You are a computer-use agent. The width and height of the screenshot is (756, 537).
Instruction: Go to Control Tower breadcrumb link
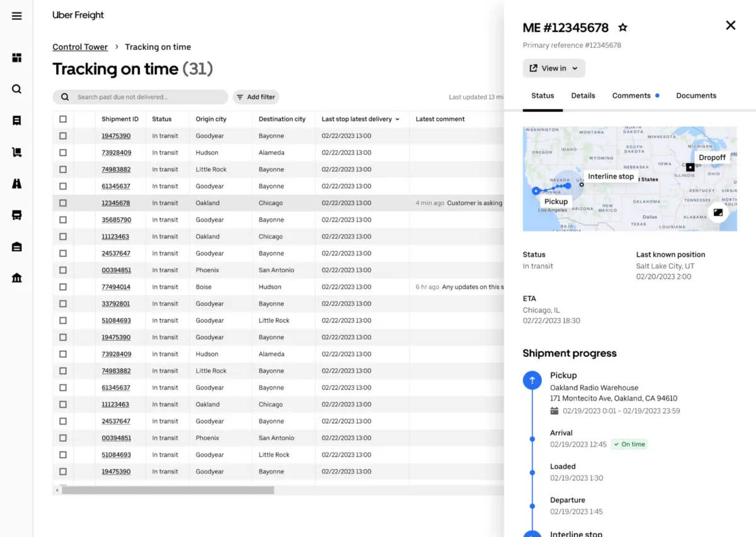pos(80,47)
